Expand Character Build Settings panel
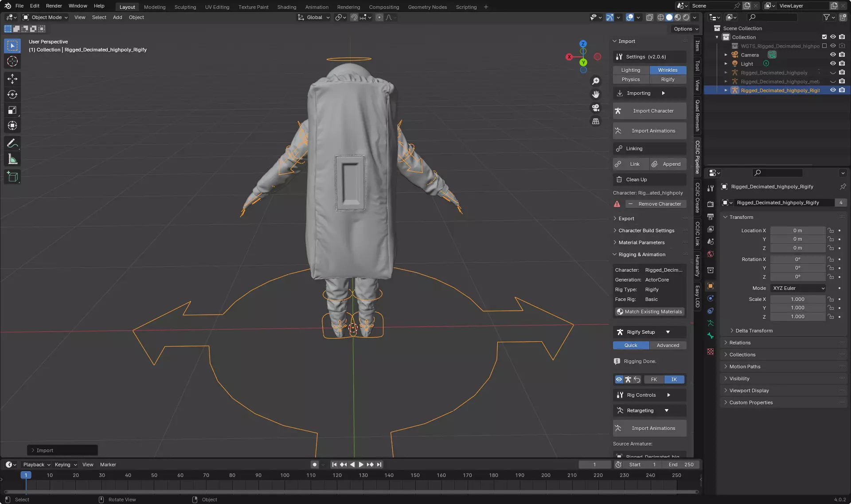This screenshot has width=851, height=504. coord(646,231)
